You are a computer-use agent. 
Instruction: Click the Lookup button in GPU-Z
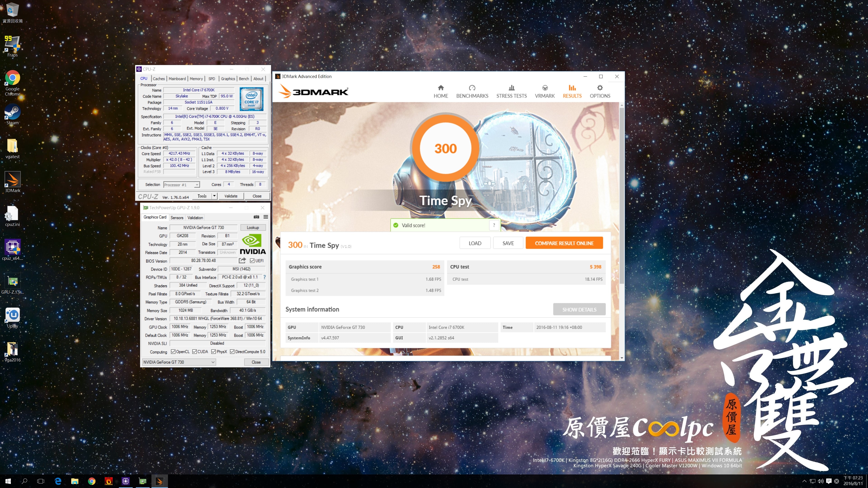(x=253, y=228)
